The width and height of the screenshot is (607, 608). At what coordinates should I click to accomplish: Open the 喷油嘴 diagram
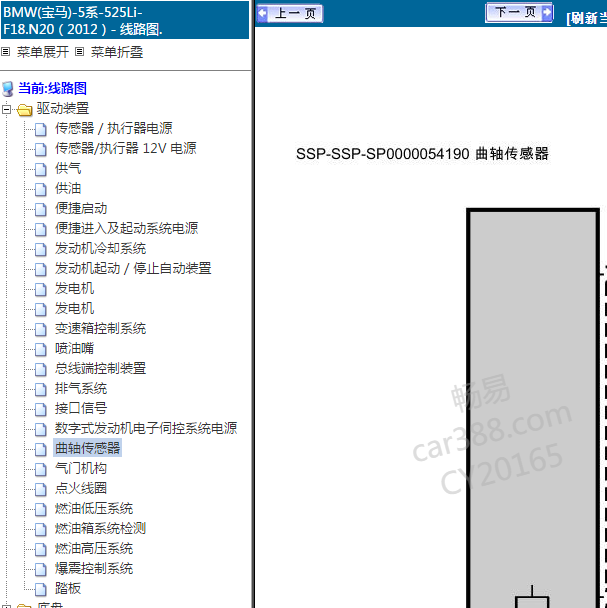point(74,348)
